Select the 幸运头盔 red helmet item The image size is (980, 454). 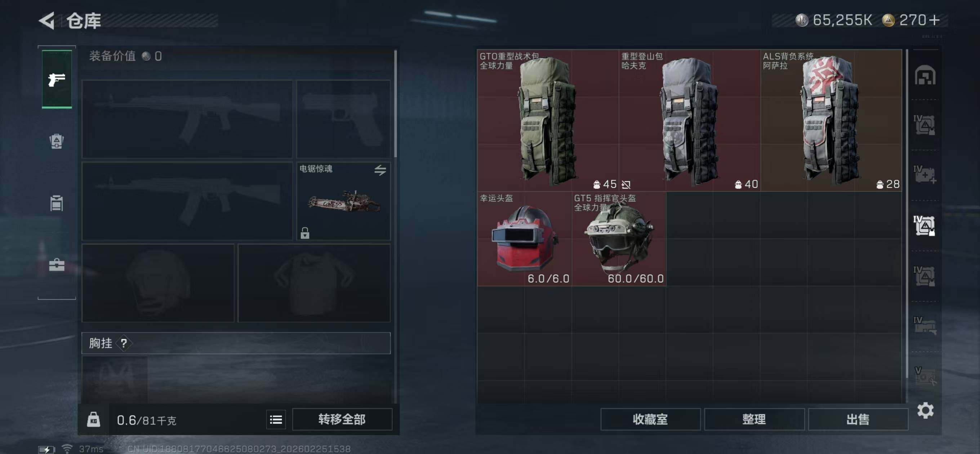pos(524,239)
